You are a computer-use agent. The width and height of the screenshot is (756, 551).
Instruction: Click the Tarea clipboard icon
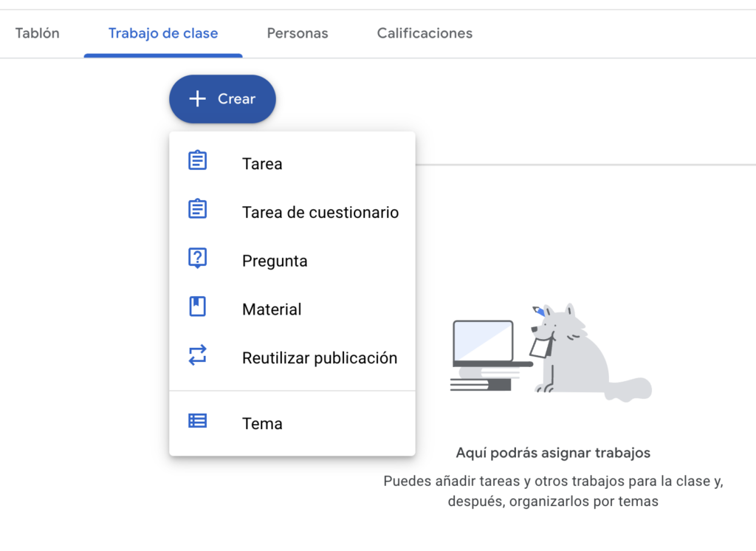[197, 160]
